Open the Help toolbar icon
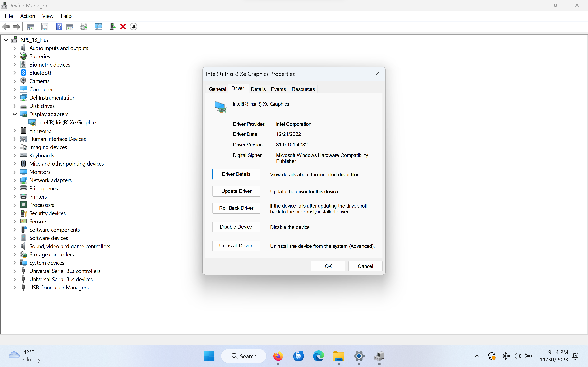Viewport: 588px width, 367px height. pyautogui.click(x=59, y=27)
